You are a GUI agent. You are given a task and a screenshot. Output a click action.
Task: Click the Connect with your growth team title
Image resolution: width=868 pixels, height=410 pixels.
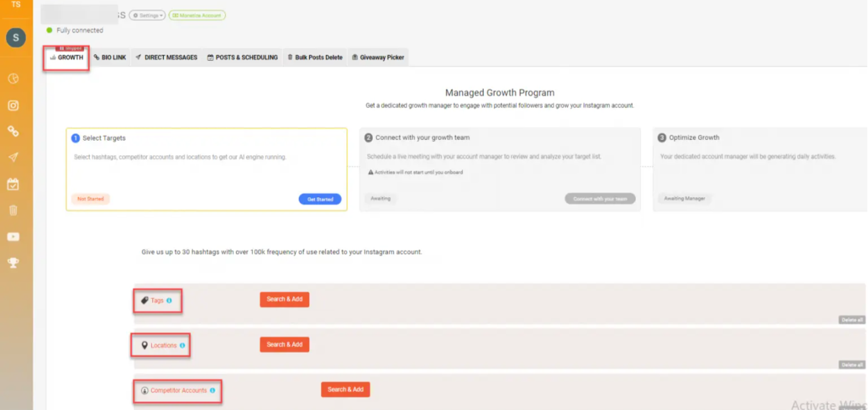(x=422, y=138)
